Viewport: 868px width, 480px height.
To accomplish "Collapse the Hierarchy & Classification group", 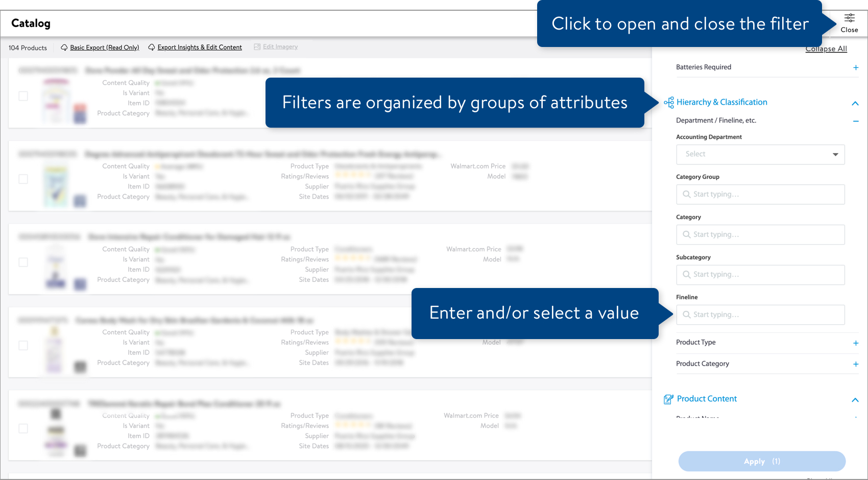I will (x=855, y=103).
